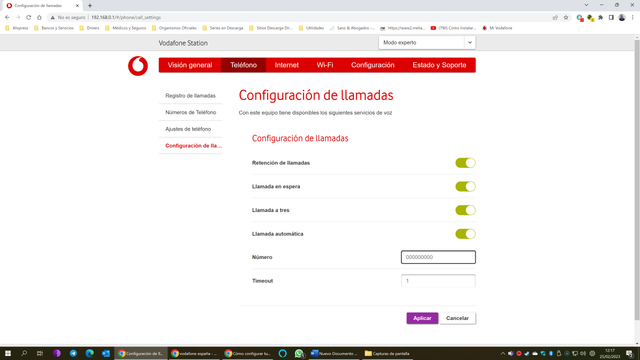Click the volume icon in the system tray
The width and height of the screenshot is (640, 360).
point(583,353)
